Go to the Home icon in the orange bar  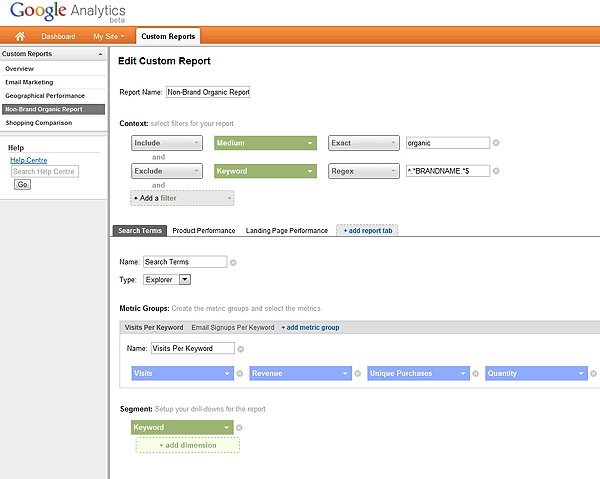pos(20,36)
